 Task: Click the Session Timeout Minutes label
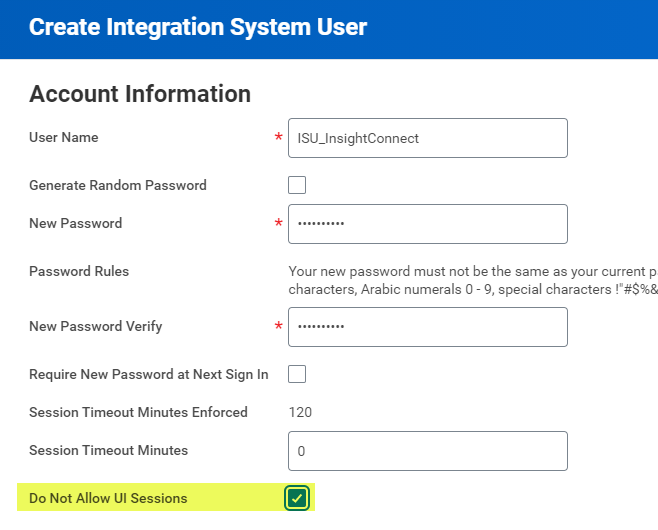(x=109, y=450)
